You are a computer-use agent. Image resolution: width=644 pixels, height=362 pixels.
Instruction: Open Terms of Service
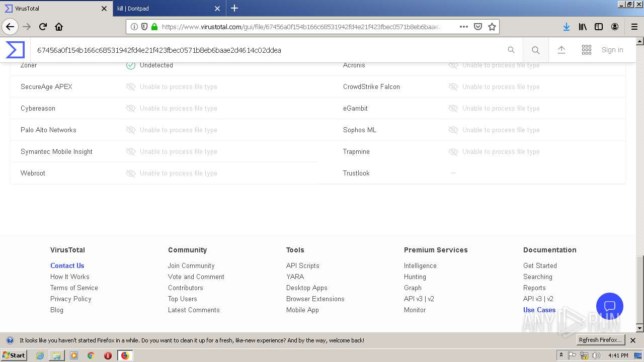(74, 288)
